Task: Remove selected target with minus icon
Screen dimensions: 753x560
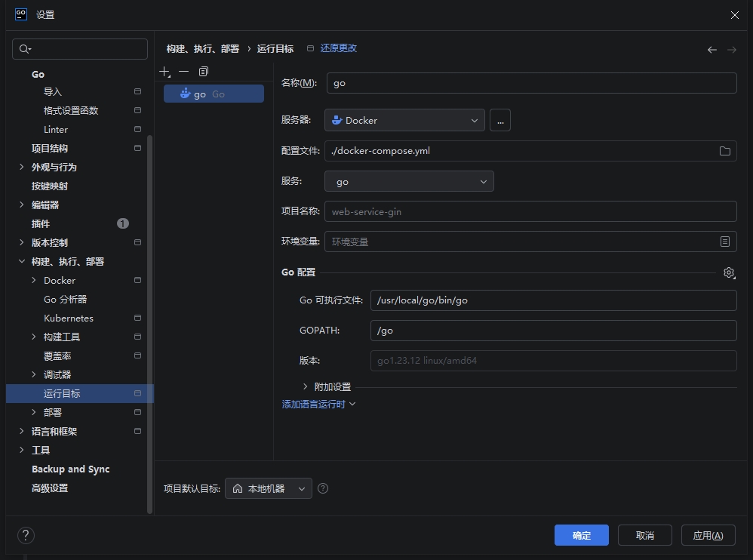Action: (x=183, y=72)
